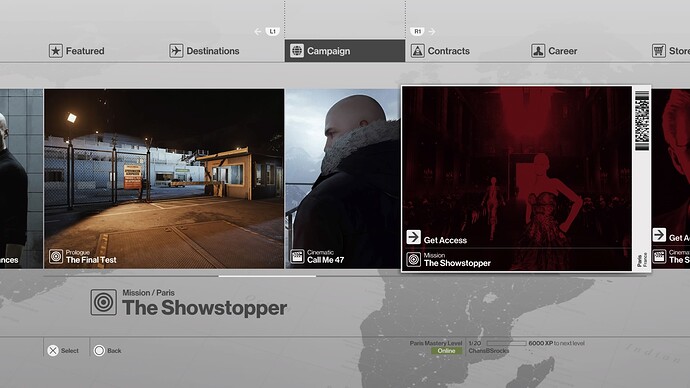Open the Call Me 47 cinematic thumbnail
The width and height of the screenshot is (690, 388).
coord(343,179)
